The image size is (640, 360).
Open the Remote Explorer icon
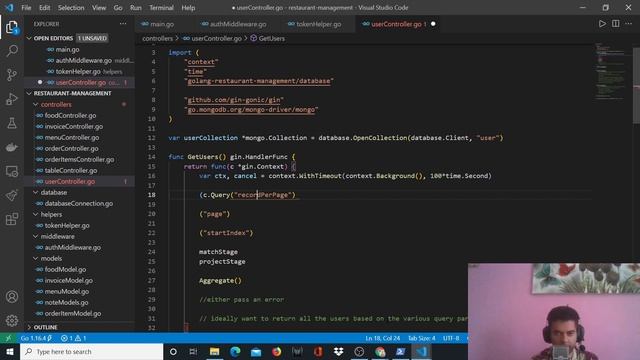12,171
